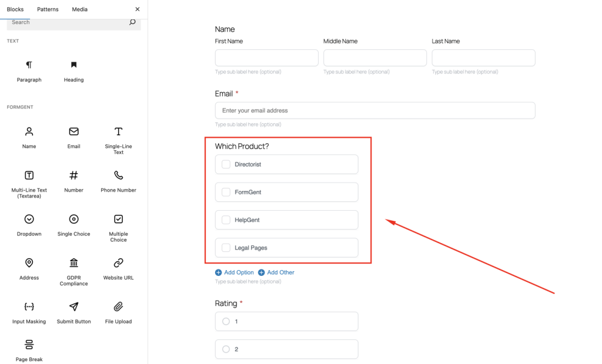Add the Multiple Choice block

[x=118, y=228]
